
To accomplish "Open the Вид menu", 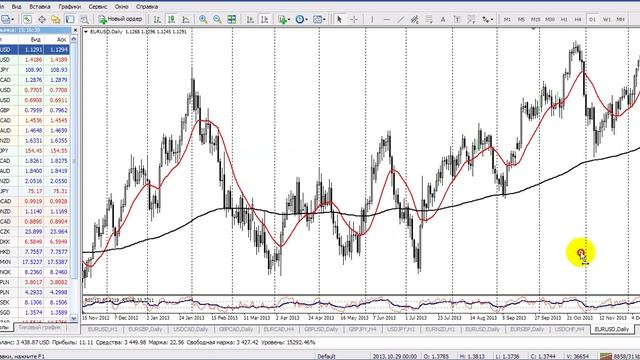I will point(16,7).
